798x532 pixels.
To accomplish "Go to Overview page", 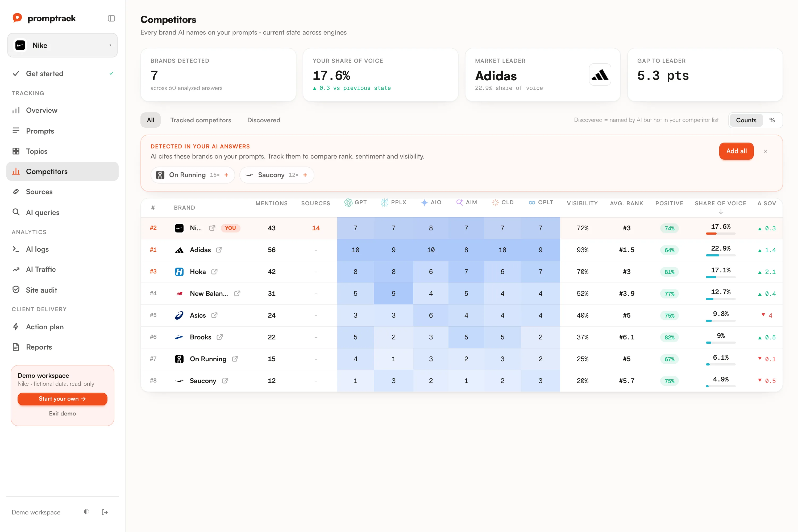I will tap(63, 110).
